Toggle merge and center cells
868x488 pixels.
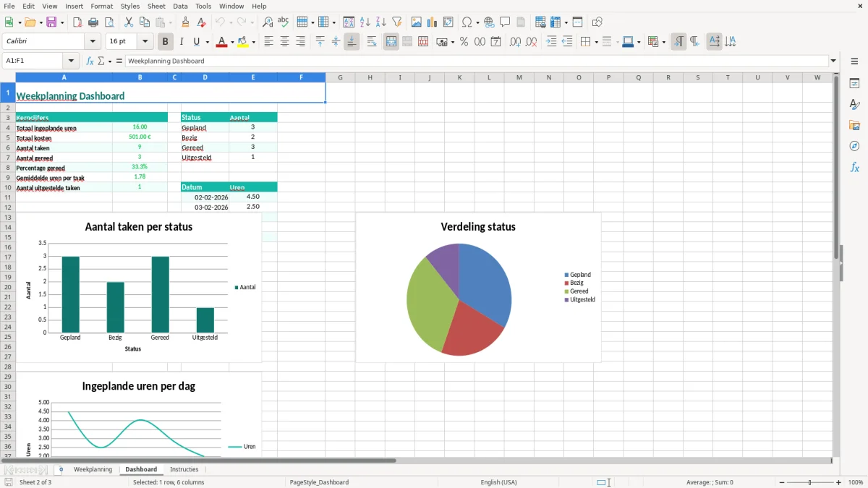[391, 42]
